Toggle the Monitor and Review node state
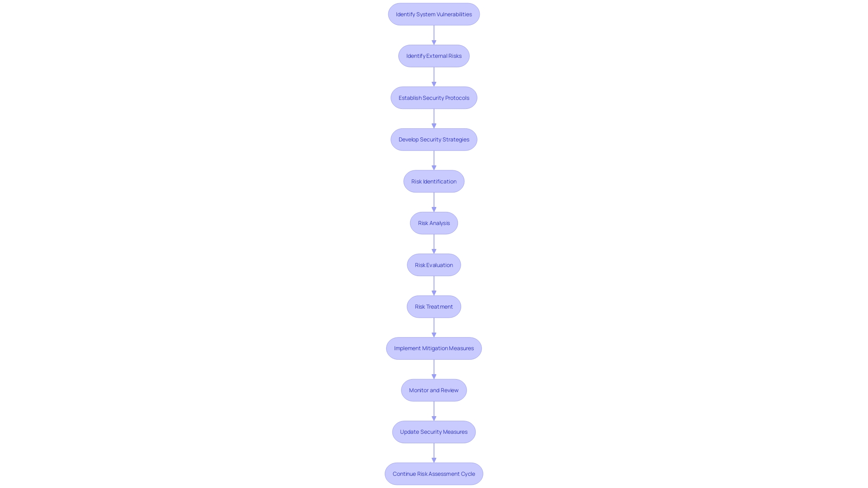868x488 pixels. (434, 389)
